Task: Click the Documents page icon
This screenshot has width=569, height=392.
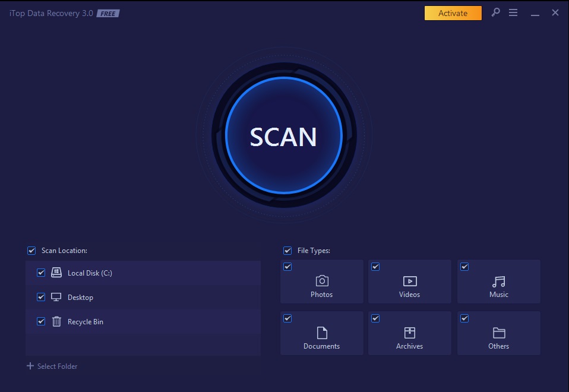Action: tap(322, 333)
